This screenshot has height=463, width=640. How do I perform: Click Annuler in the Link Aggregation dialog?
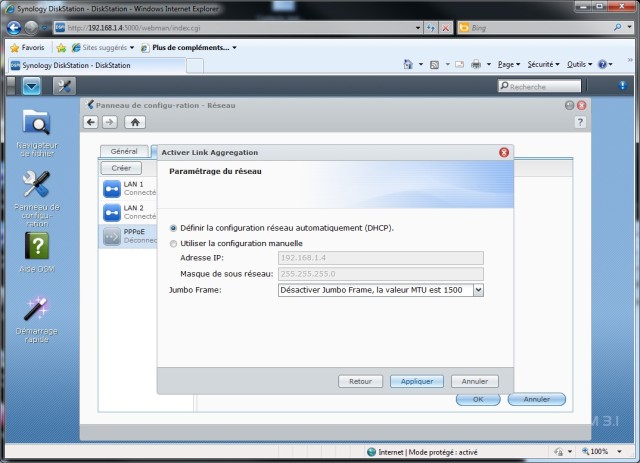point(475,381)
